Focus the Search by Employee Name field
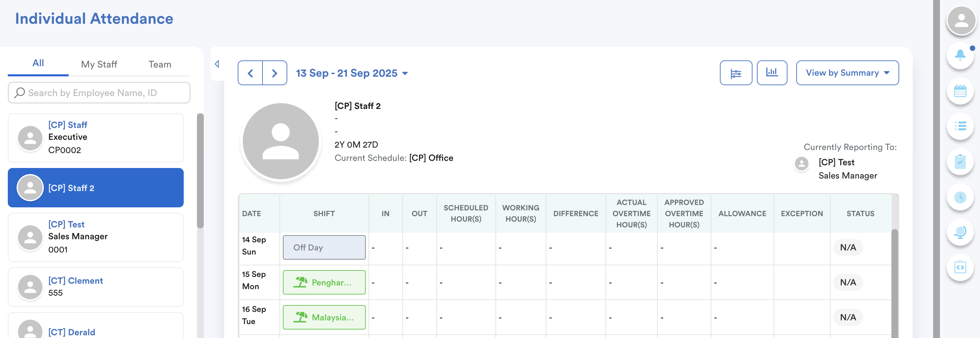 [99, 93]
